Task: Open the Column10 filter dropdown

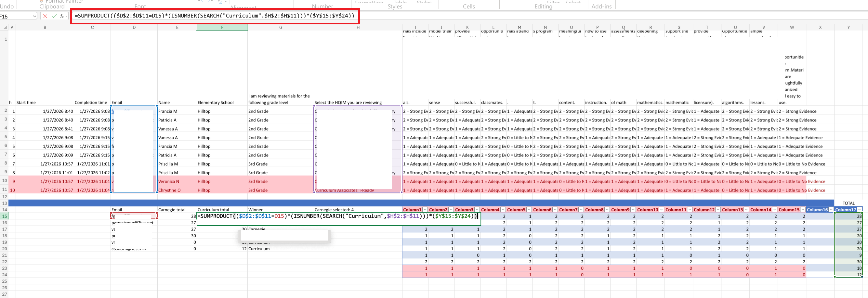Action: [661, 210]
